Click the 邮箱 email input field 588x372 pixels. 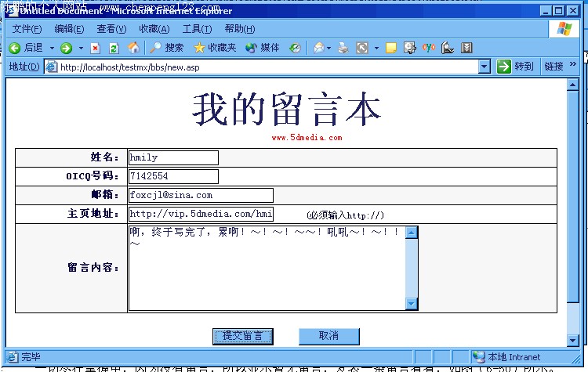tap(201, 195)
